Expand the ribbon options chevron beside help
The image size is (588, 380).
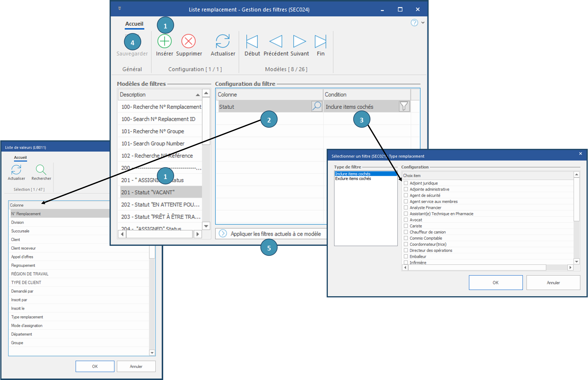[423, 23]
